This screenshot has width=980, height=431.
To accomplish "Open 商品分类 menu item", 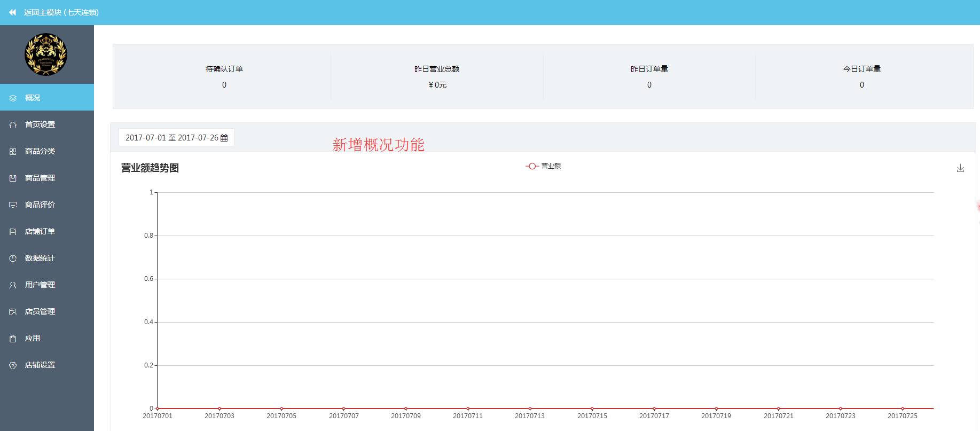I will click(47, 151).
